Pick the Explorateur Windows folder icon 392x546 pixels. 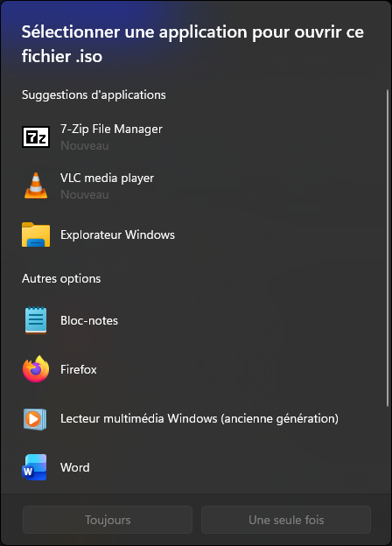point(36,234)
